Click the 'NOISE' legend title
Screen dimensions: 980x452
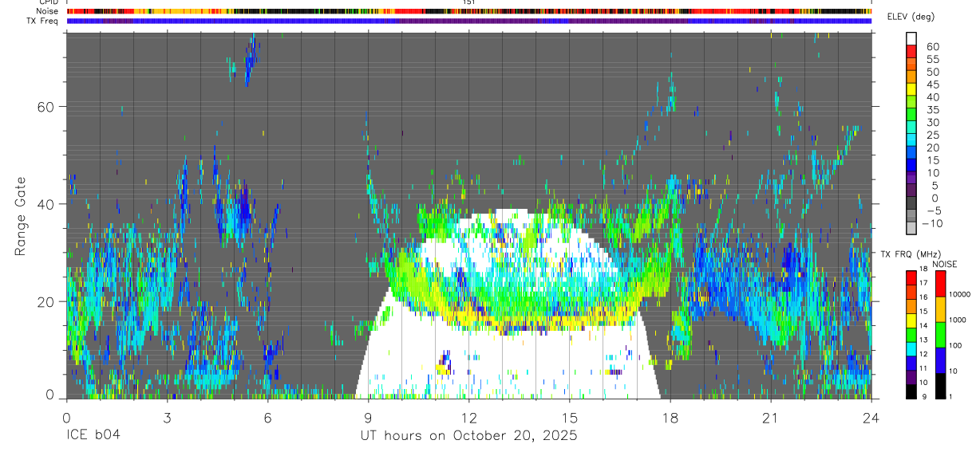(945, 264)
